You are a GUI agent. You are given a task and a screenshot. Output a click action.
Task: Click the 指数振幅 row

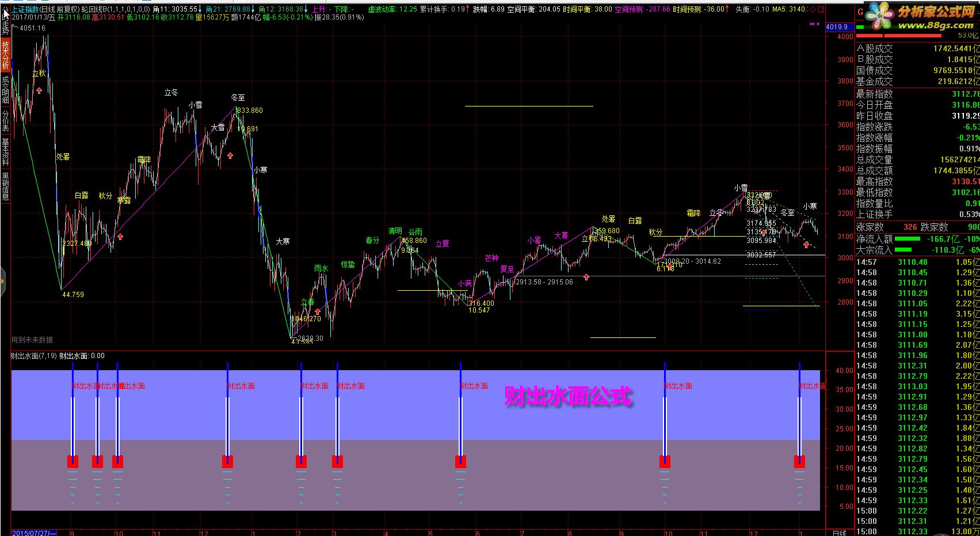click(x=917, y=149)
